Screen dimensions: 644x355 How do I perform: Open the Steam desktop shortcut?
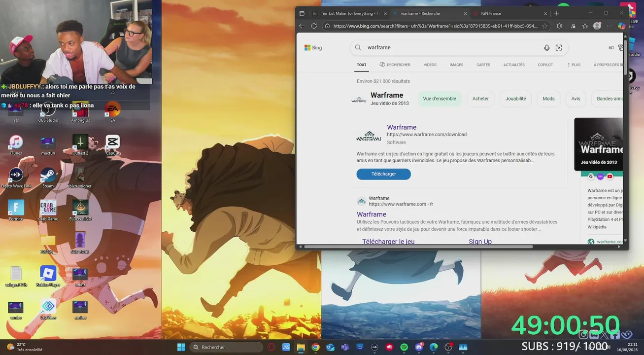pyautogui.click(x=48, y=178)
